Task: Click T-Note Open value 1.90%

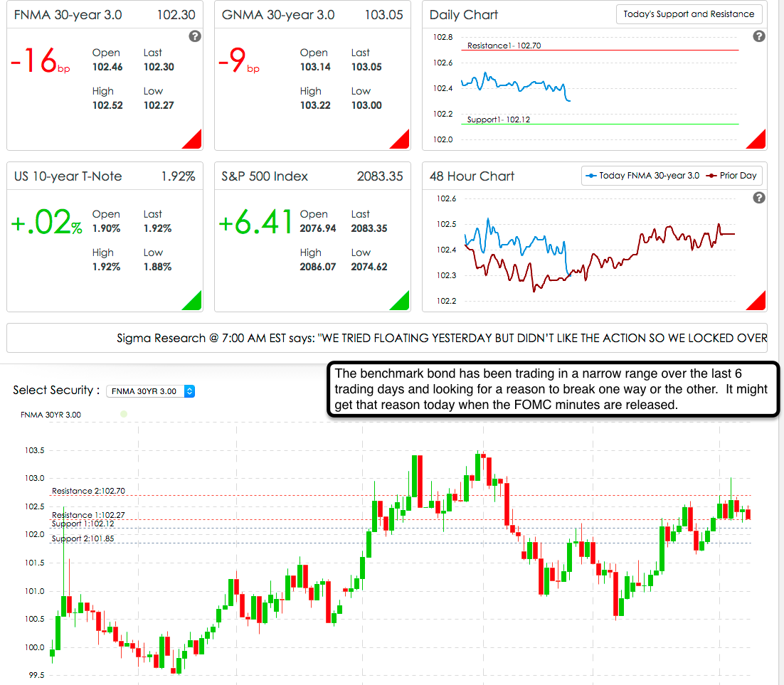Action: coord(106,228)
